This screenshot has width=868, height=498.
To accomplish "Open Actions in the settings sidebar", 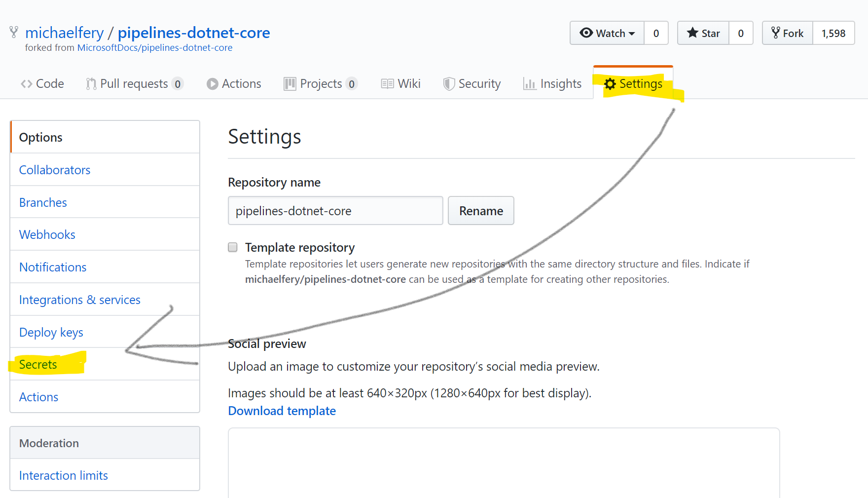I will (x=105, y=397).
